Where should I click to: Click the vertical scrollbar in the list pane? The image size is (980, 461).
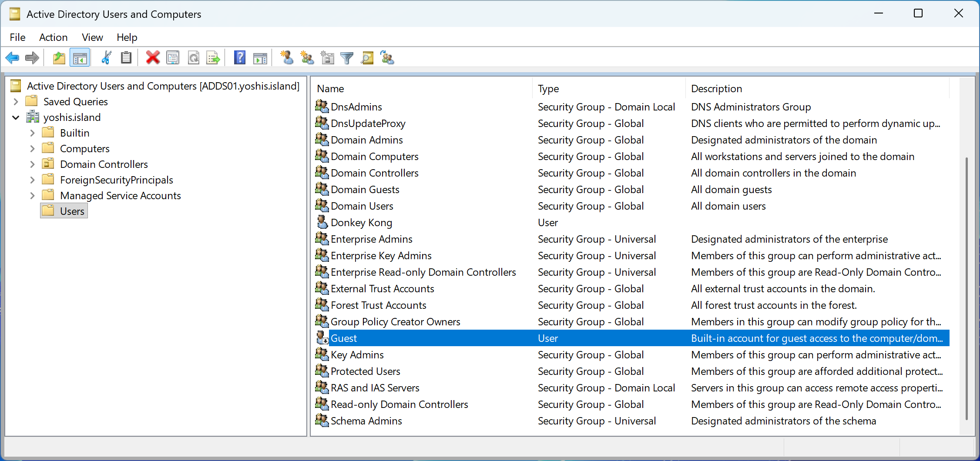(x=967, y=287)
